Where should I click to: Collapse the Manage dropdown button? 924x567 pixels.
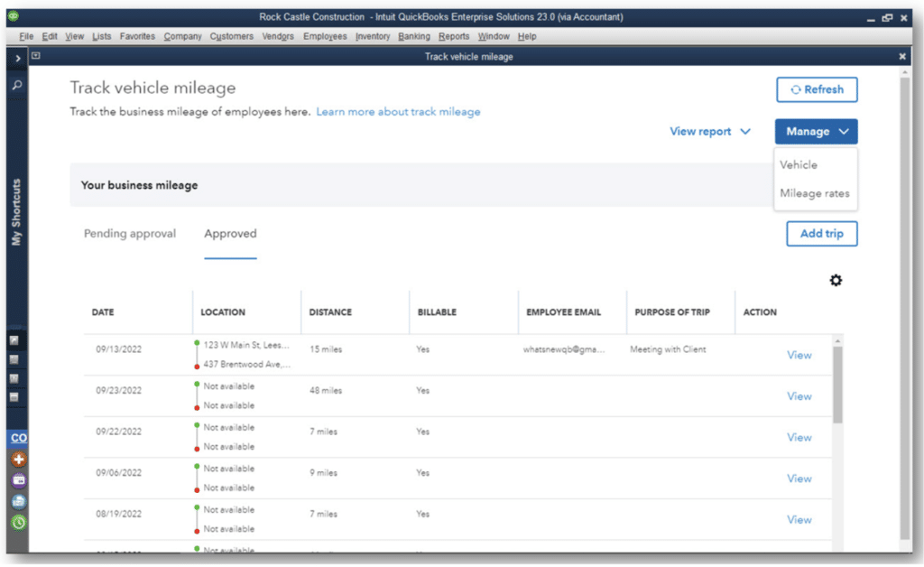click(x=816, y=132)
